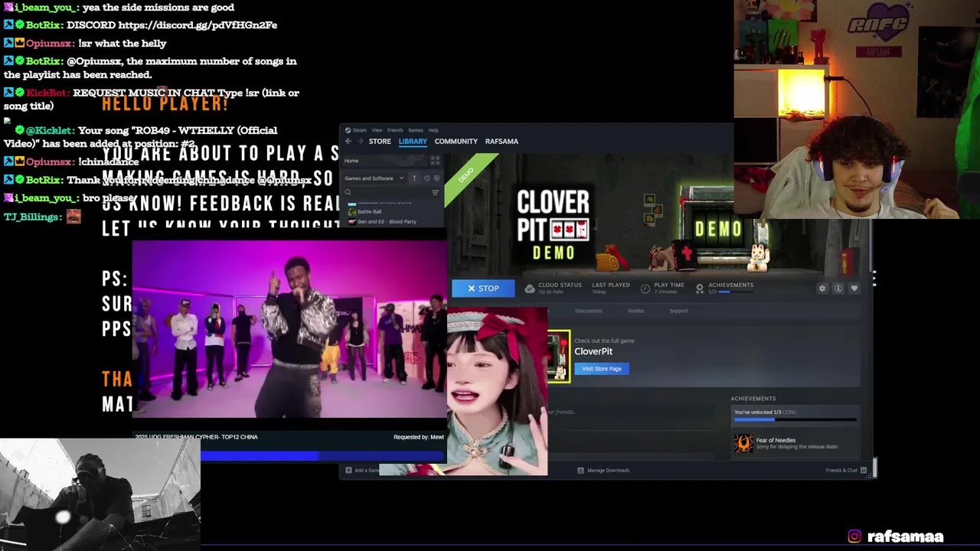980x551 pixels.
Task: Click Home in the library sidebar
Action: 351,161
